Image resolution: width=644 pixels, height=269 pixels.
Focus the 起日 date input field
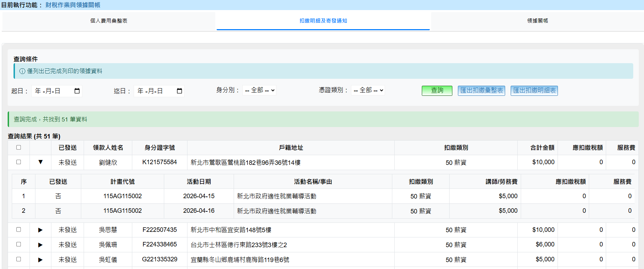pyautogui.click(x=57, y=91)
